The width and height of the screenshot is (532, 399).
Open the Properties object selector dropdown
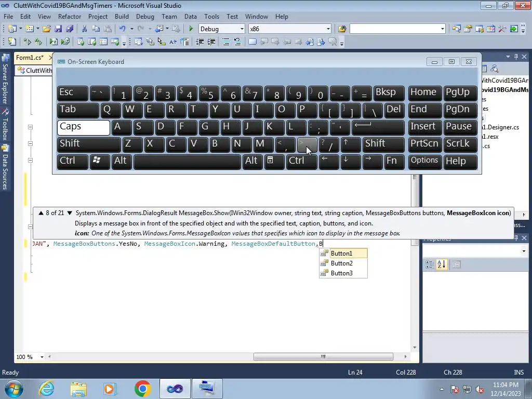pyautogui.click(x=524, y=251)
